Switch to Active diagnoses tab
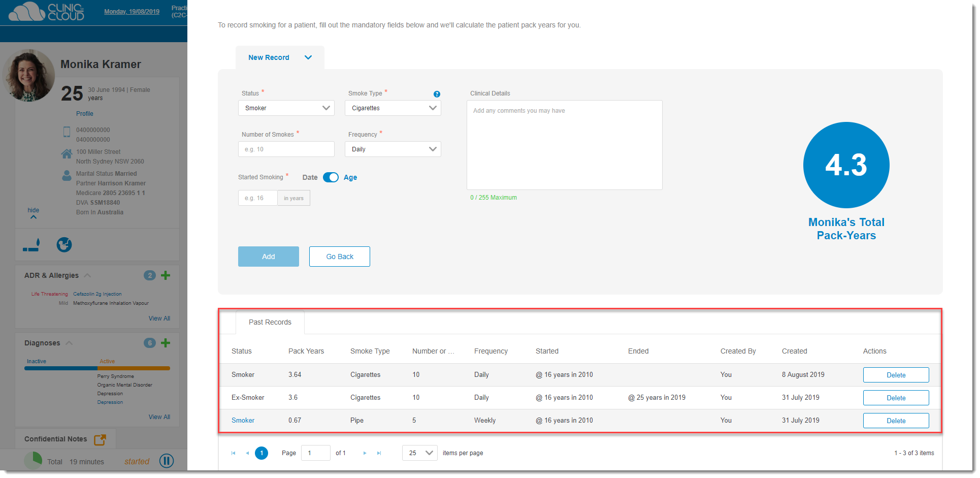 107,361
